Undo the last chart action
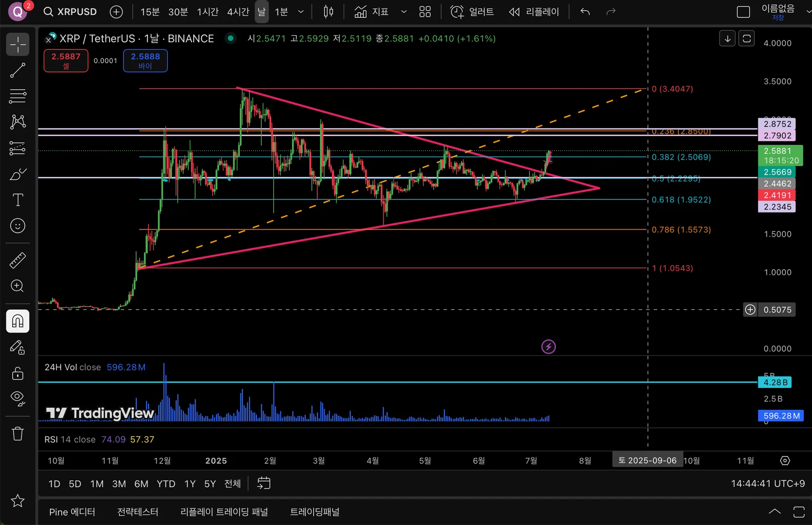 tap(585, 12)
